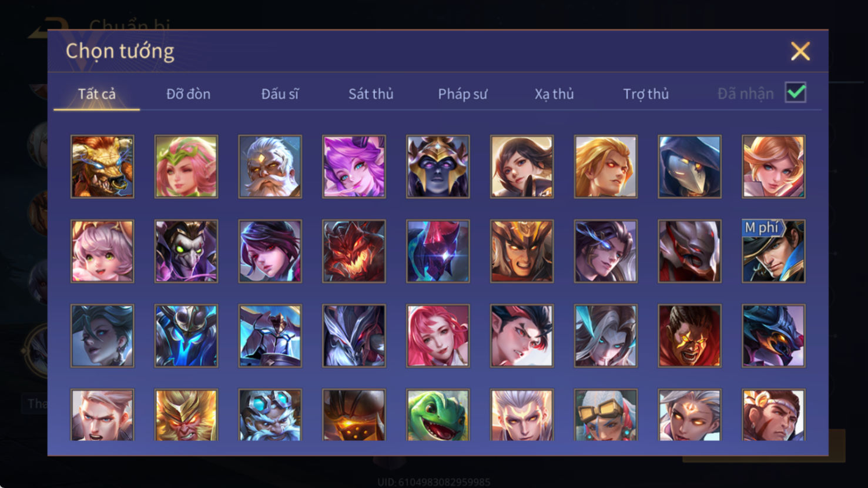The width and height of the screenshot is (868, 488).
Task: Open the 'Pháp sư' tab
Action: [463, 94]
